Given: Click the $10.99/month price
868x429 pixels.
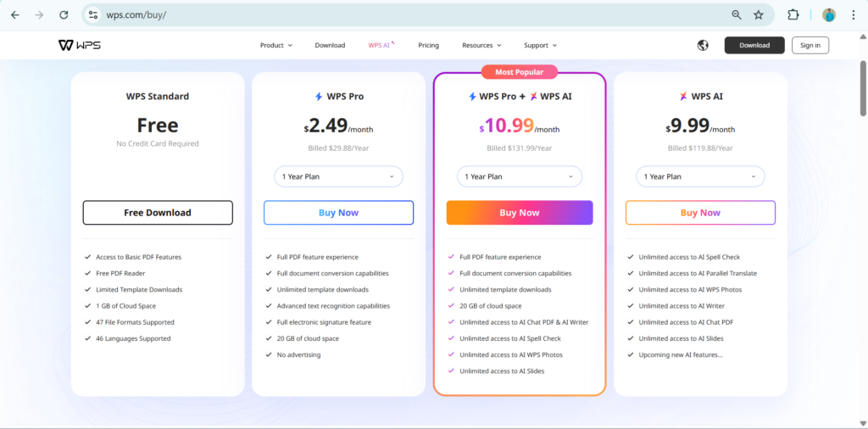Looking at the screenshot, I should 520,125.
